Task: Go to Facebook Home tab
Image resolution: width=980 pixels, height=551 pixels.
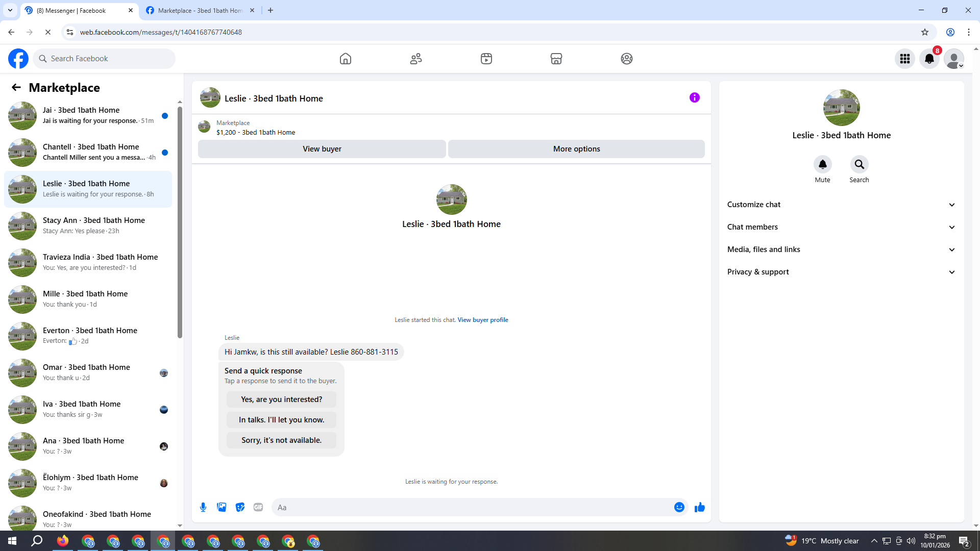Action: point(346,59)
